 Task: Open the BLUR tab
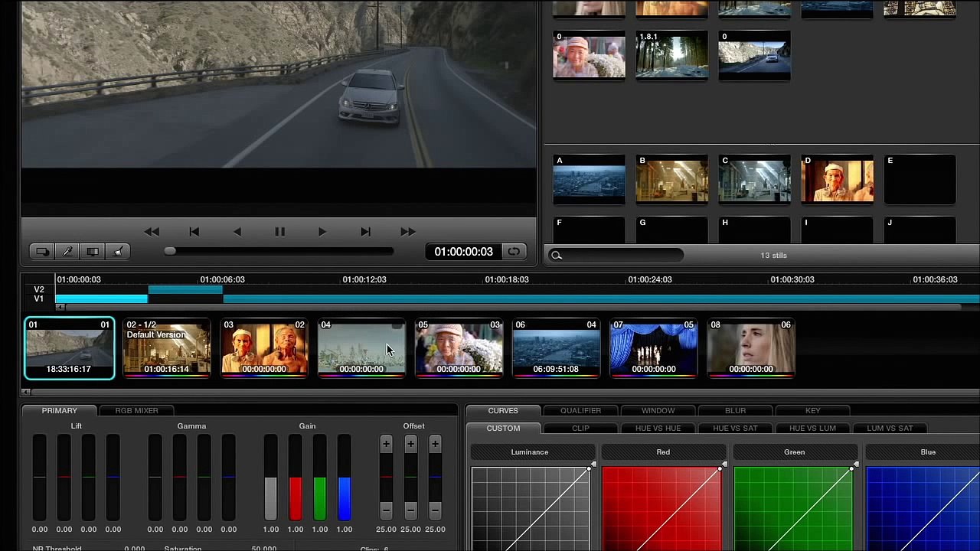pos(736,411)
